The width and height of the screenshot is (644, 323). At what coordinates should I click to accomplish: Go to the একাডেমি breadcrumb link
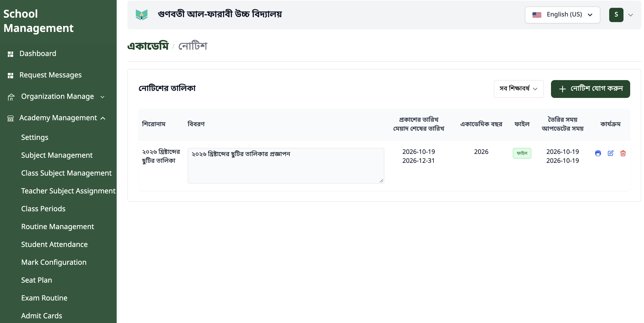(x=148, y=46)
